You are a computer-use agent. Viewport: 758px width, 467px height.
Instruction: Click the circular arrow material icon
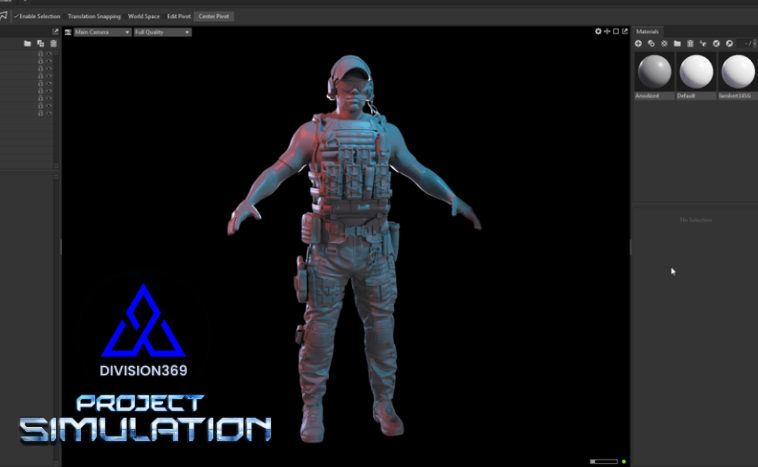[x=716, y=44]
